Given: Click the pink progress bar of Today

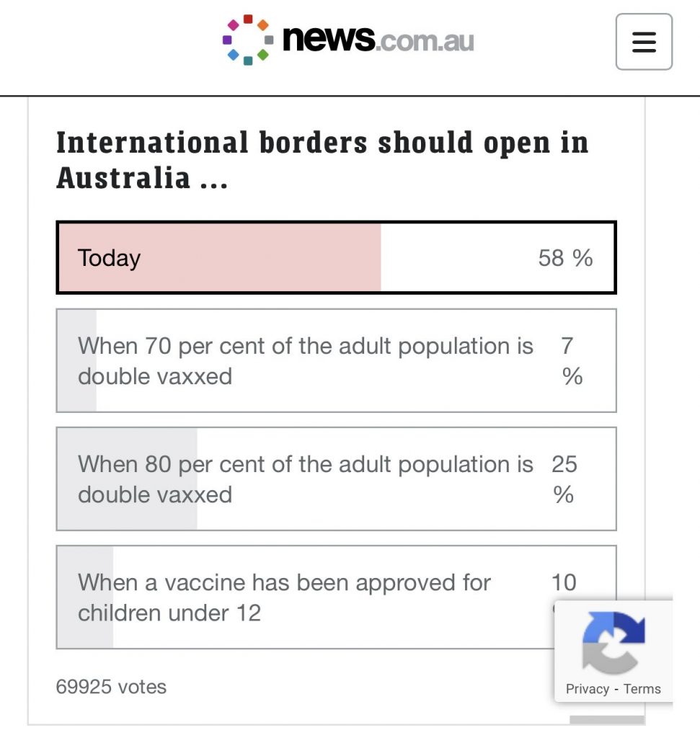Looking at the screenshot, I should 220,257.
